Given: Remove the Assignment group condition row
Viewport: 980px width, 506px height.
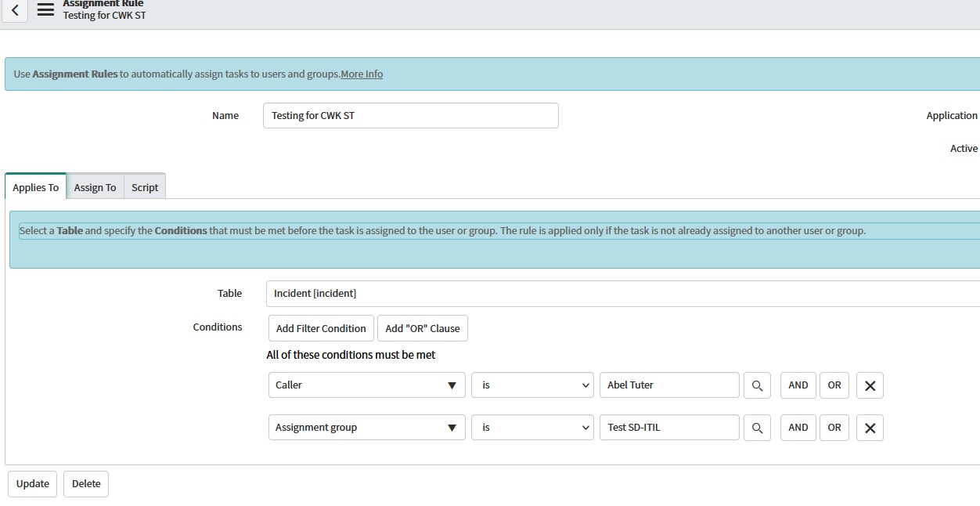Looking at the screenshot, I should tap(870, 428).
